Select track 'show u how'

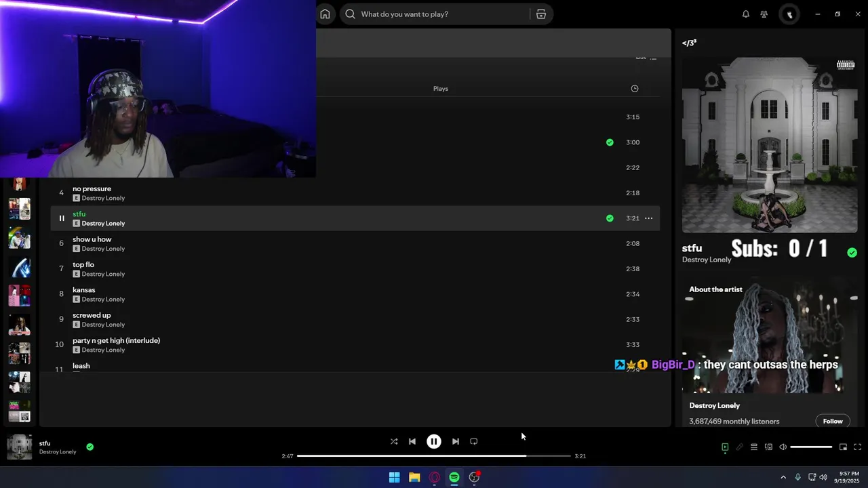(x=92, y=239)
